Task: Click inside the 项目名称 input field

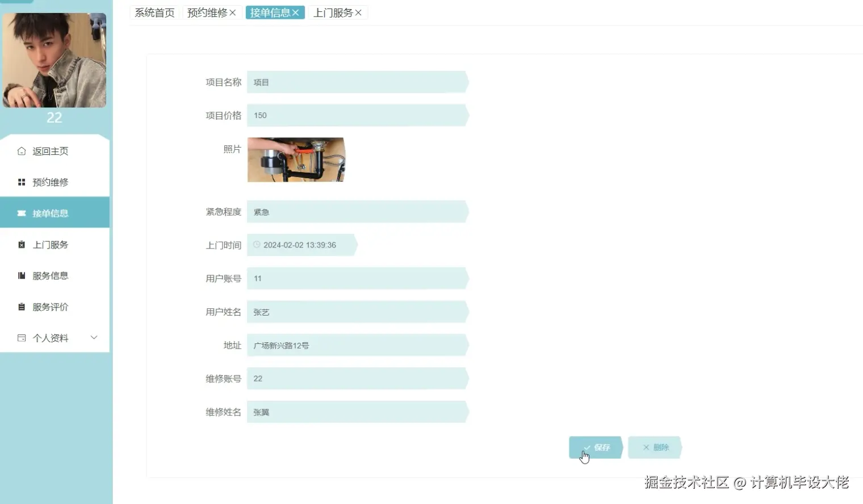Action: [x=358, y=82]
